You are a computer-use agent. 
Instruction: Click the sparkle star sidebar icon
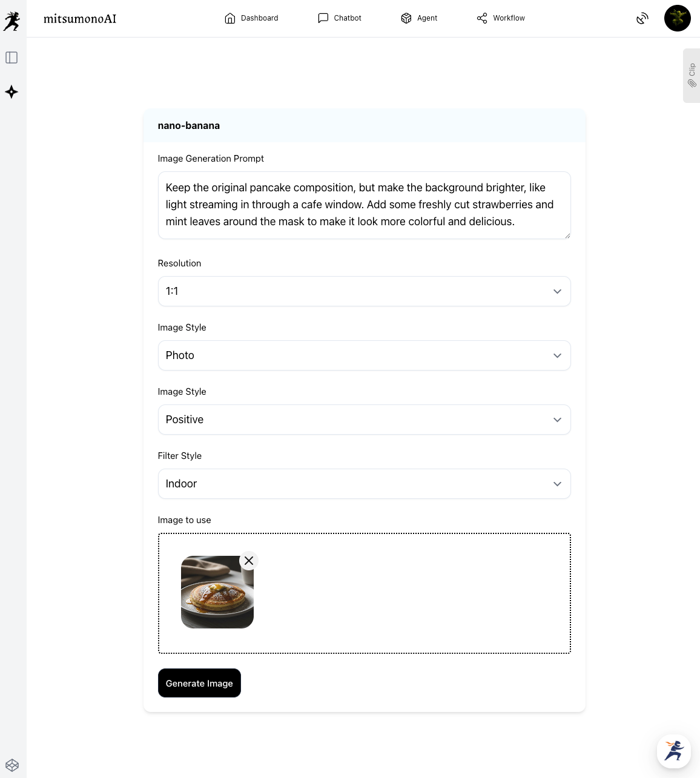click(x=12, y=92)
